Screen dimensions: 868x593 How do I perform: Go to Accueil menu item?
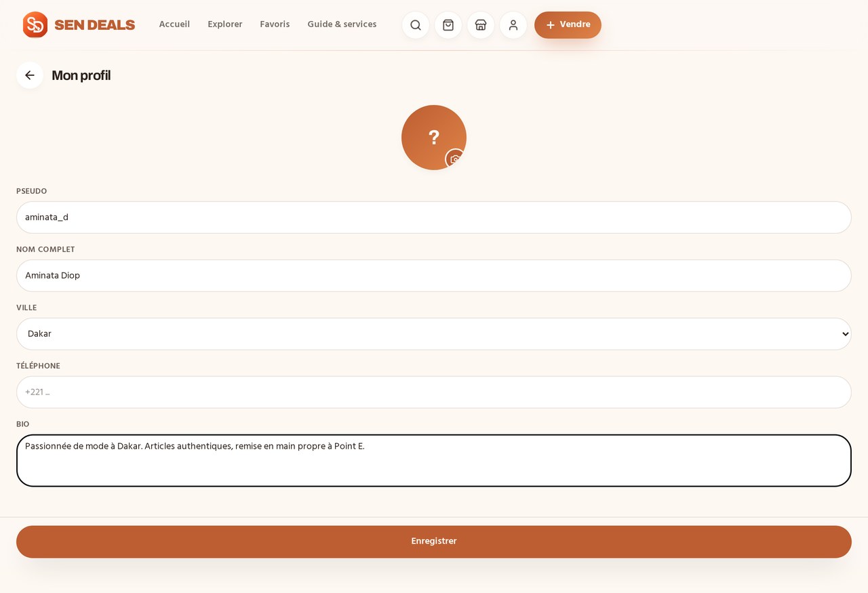[174, 24]
